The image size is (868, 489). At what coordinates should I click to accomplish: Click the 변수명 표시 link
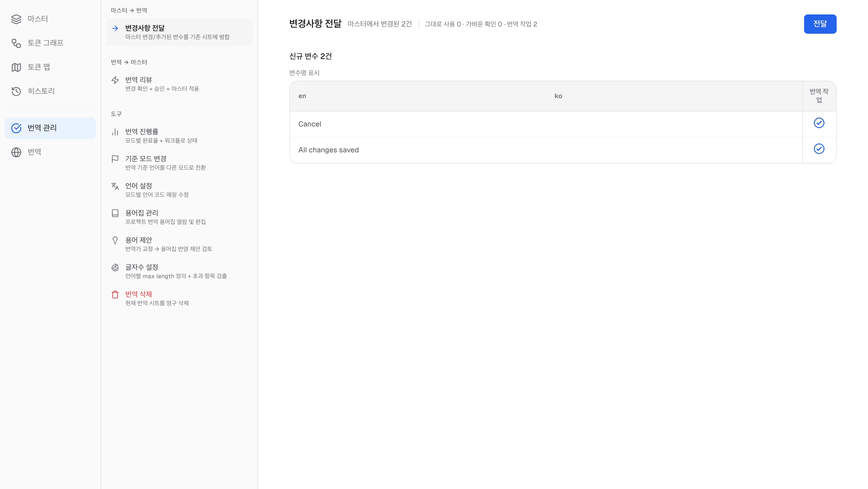click(x=304, y=73)
